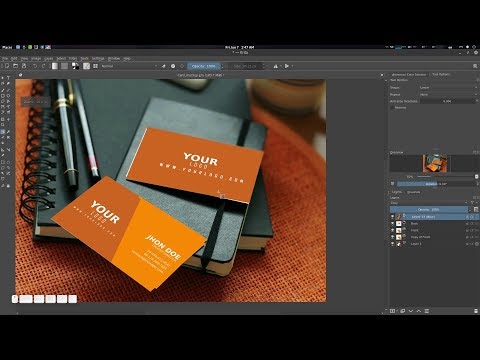
Task: Toggle horizontal mirror tool
Action: (276, 66)
